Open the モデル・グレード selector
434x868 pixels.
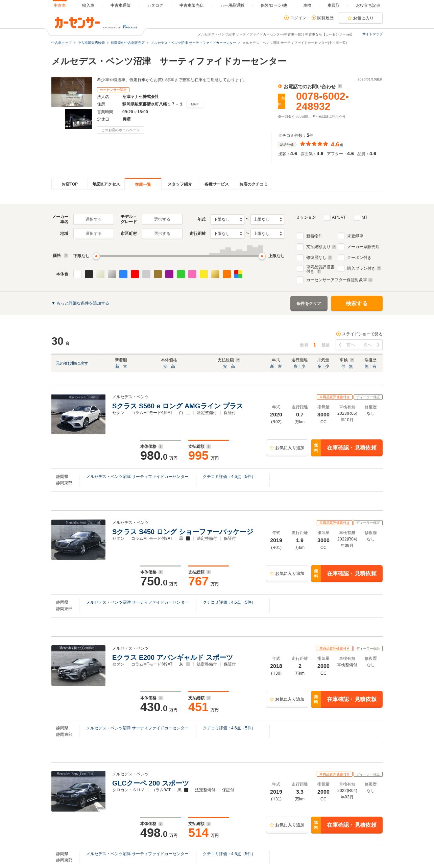(x=162, y=219)
